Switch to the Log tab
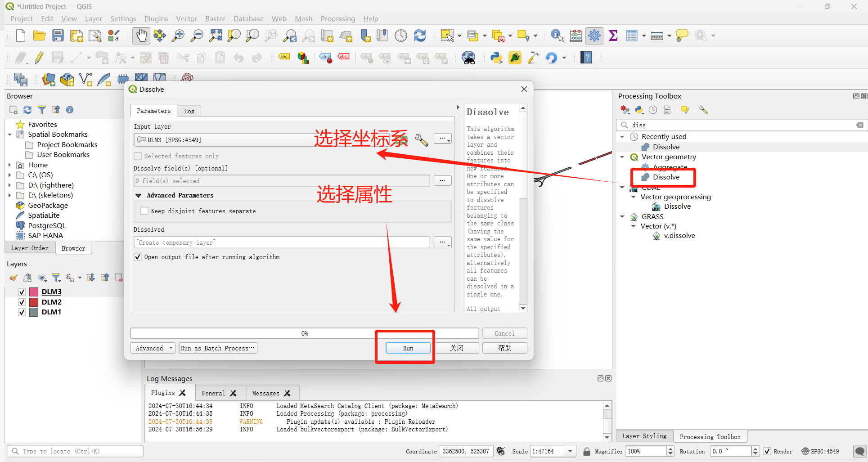Image resolution: width=868 pixels, height=462 pixels. (189, 111)
